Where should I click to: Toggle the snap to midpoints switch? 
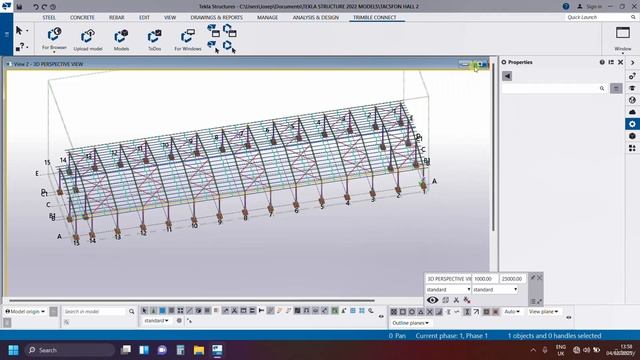421,311
